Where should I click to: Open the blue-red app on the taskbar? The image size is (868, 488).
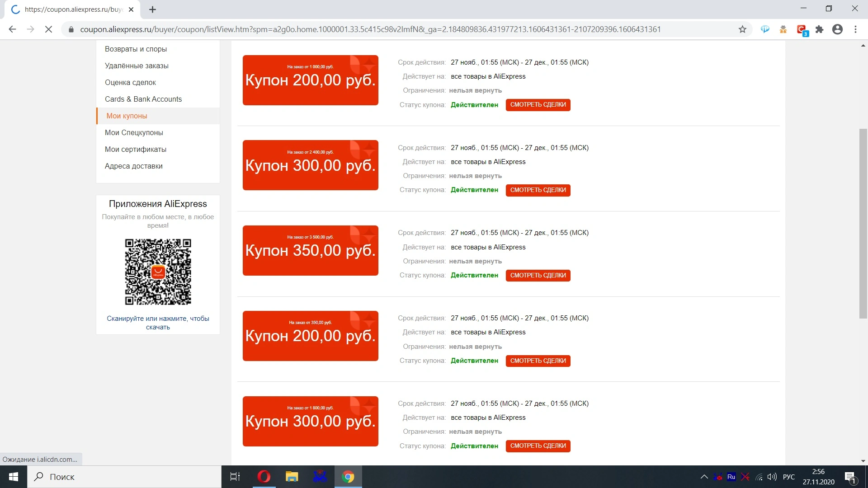tap(320, 477)
